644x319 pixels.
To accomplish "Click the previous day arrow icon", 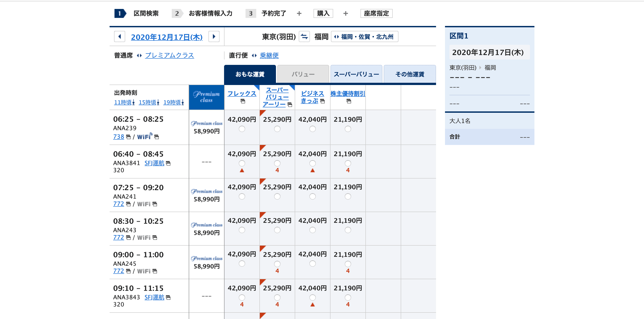I will [119, 36].
